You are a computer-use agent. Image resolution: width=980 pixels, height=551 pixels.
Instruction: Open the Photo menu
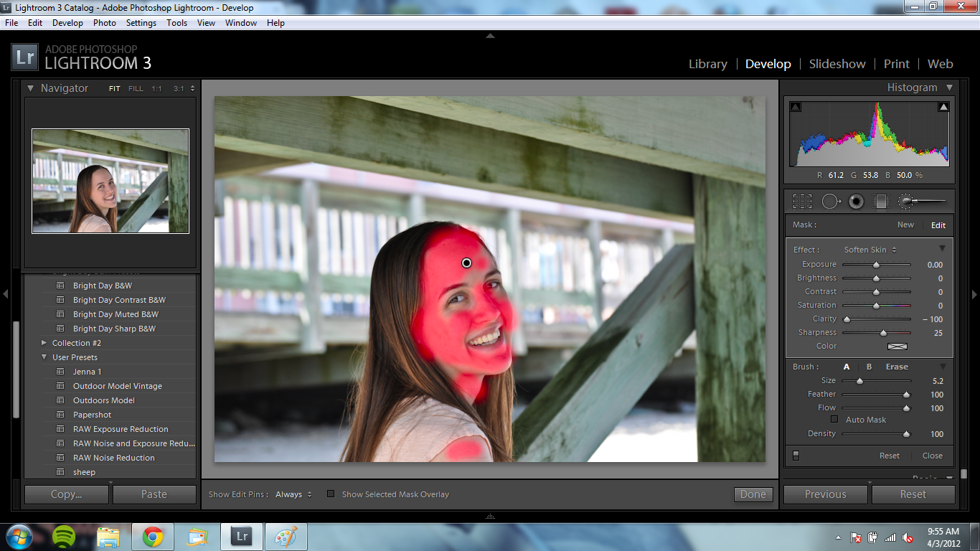104,23
